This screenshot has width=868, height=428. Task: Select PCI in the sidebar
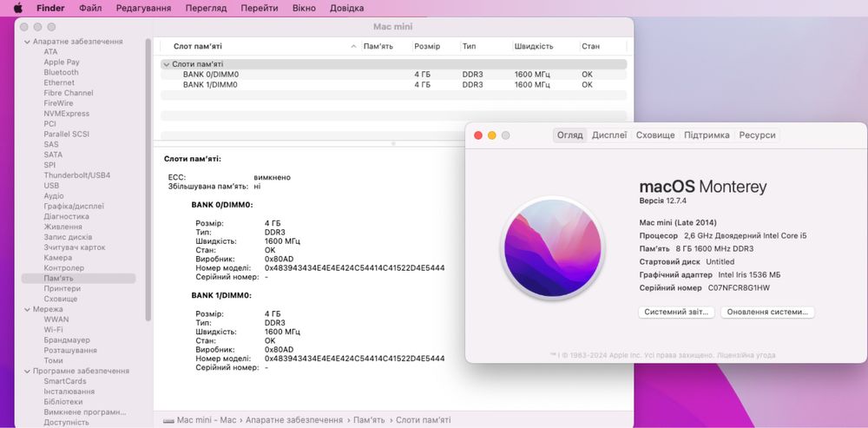pos(49,124)
